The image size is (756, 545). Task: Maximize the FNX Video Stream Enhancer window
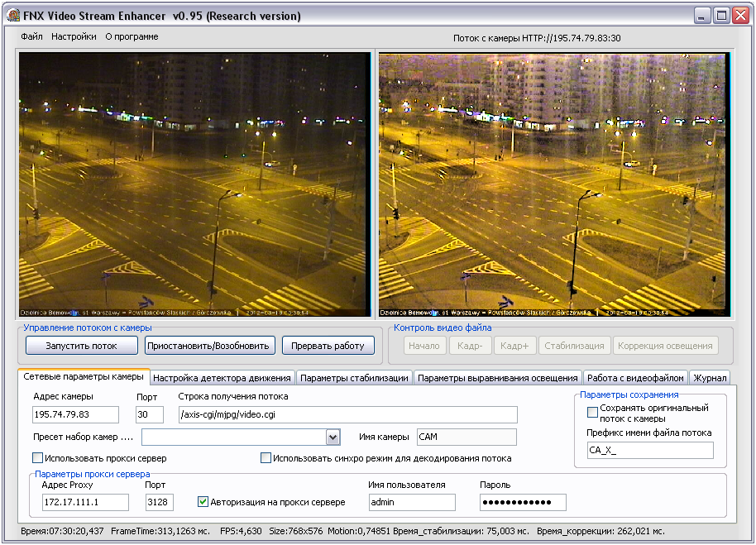point(721,16)
